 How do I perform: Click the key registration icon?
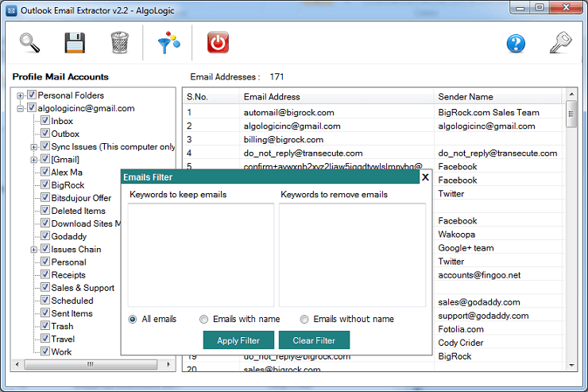pos(561,42)
